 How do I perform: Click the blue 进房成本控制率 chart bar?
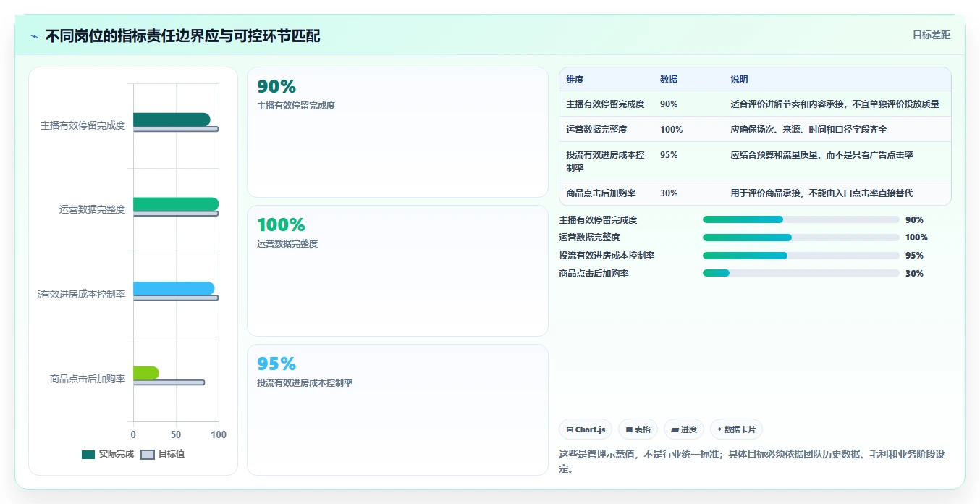tap(174, 288)
